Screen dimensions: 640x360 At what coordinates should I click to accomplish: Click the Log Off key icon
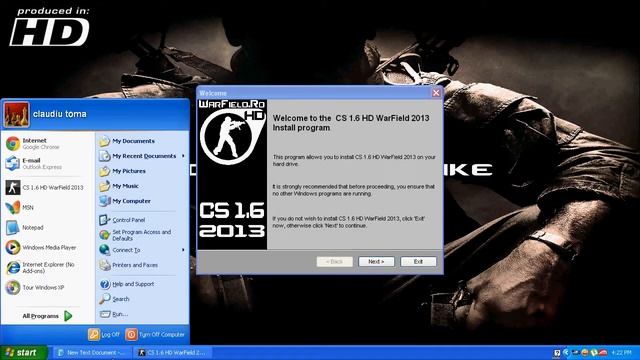(94, 334)
